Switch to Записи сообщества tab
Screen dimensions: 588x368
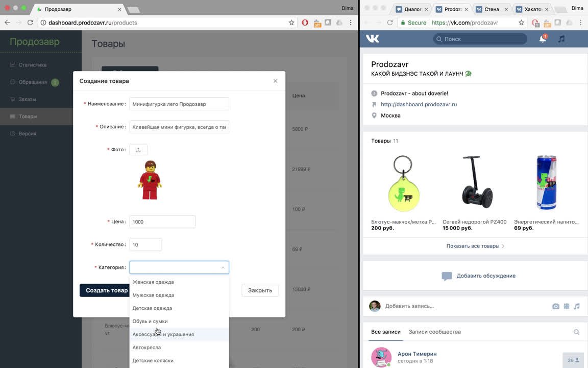point(434,332)
